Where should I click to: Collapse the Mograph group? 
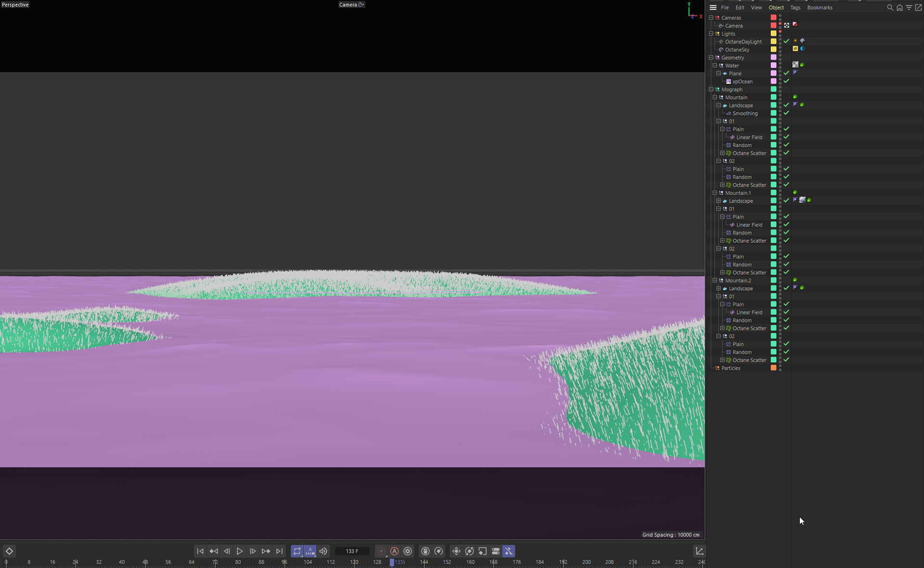click(x=711, y=89)
